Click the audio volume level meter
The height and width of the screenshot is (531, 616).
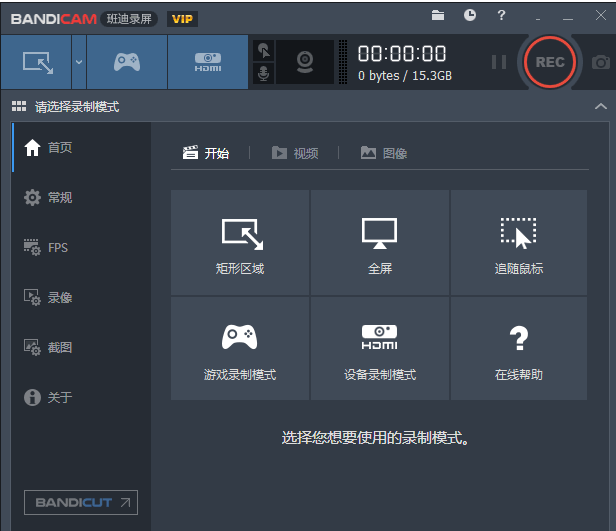tap(343, 62)
